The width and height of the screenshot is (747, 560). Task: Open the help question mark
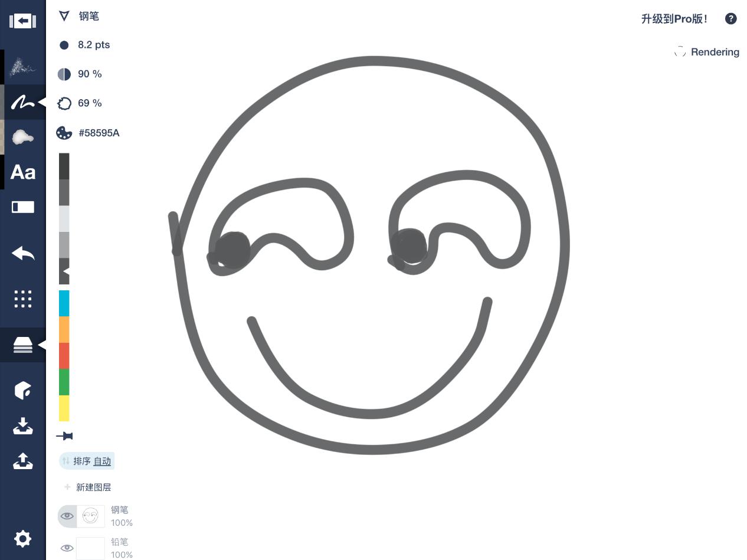coord(730,19)
